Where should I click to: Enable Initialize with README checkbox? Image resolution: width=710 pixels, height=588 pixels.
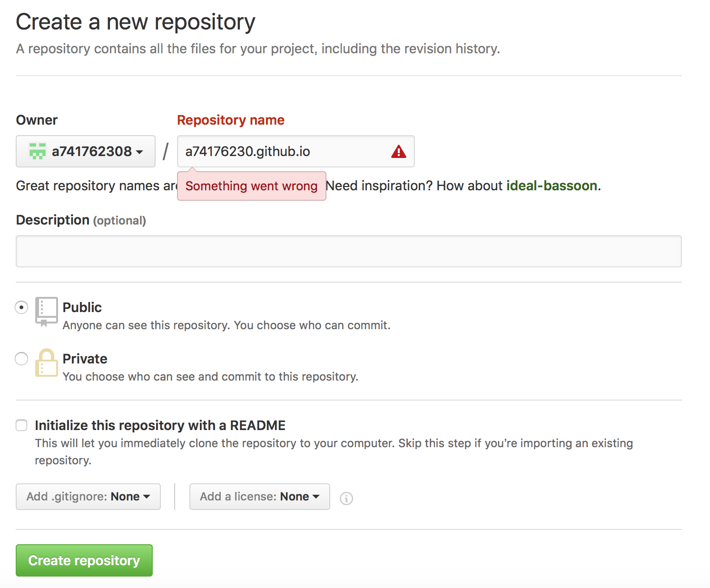pyautogui.click(x=21, y=425)
